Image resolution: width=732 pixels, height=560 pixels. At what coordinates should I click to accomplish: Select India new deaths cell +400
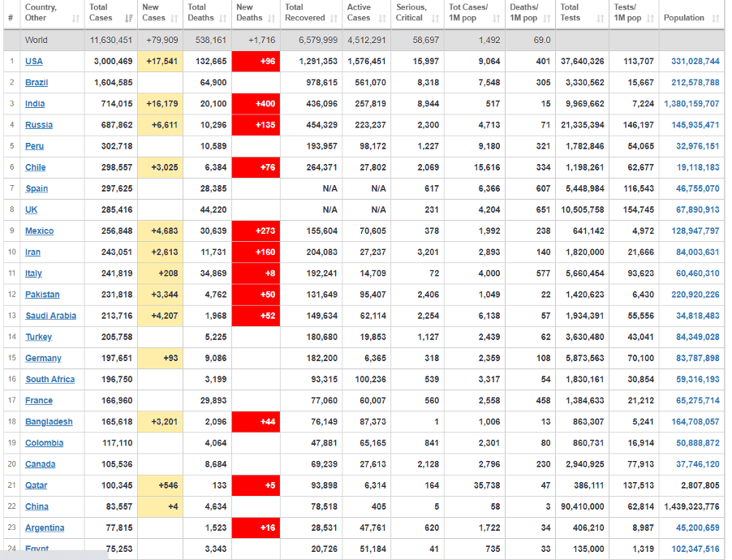tap(256, 104)
